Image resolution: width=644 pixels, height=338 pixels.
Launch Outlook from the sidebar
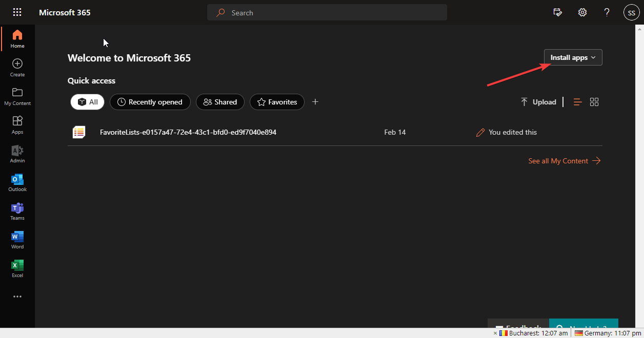[x=17, y=182]
